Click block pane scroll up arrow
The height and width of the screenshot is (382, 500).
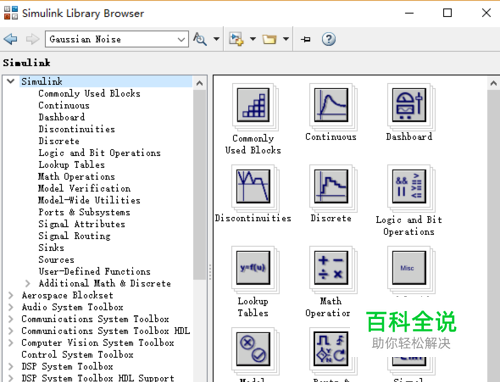494,83
